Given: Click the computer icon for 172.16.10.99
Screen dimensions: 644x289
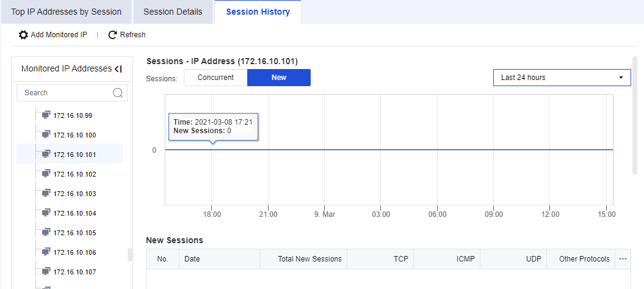Looking at the screenshot, I should tap(46, 115).
